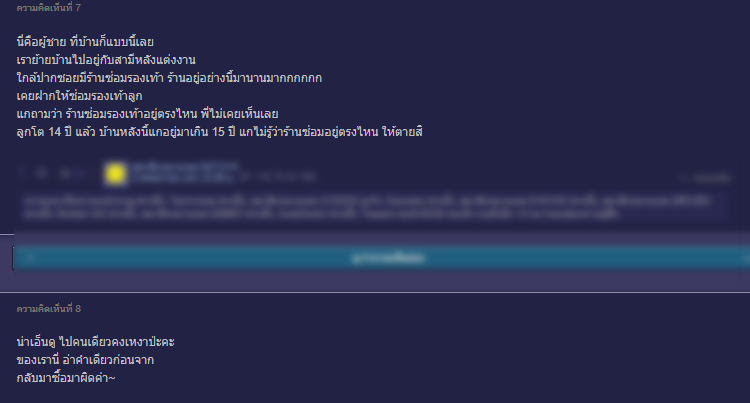Click the reaction summary text below comment 7
The image size is (750, 403).
tap(367, 207)
